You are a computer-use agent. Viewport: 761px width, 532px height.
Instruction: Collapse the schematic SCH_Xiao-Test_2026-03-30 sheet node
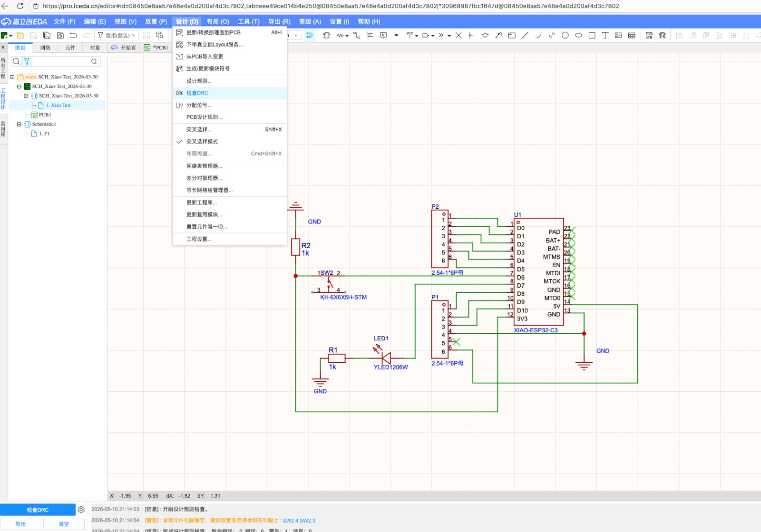pos(26,96)
